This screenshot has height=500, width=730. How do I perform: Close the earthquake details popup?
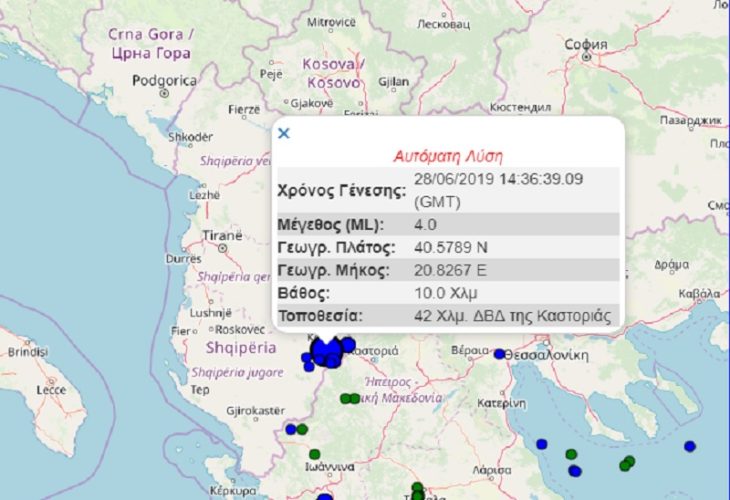[284, 132]
